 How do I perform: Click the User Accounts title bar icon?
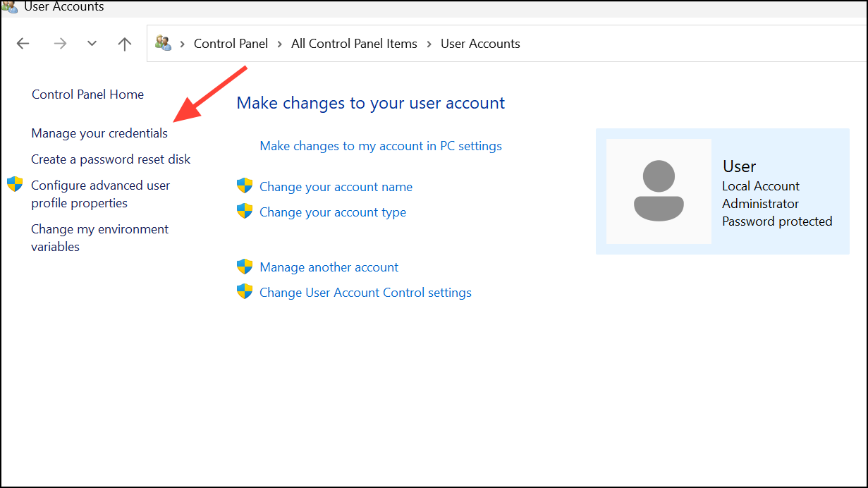tap(9, 6)
